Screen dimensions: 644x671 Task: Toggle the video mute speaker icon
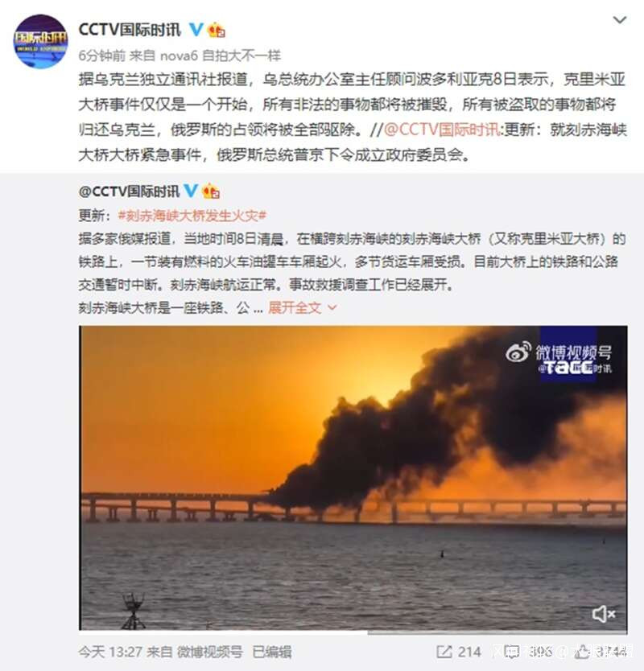[x=604, y=614]
